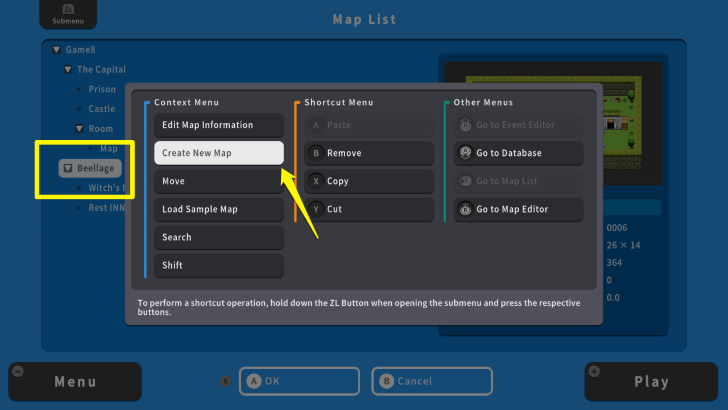Click the Y button icon beside Cut
The width and height of the screenshot is (728, 410).
click(316, 209)
